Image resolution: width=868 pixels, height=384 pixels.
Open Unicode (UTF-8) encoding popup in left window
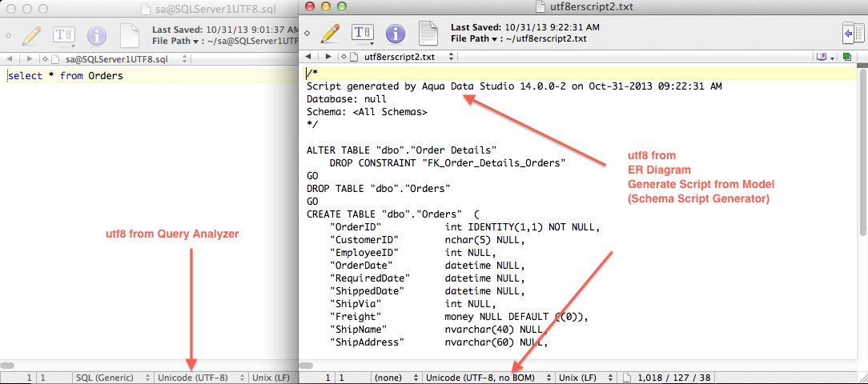pyautogui.click(x=200, y=378)
